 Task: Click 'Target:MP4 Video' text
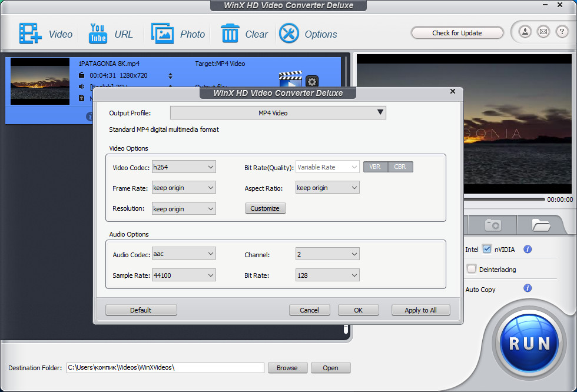[220, 64]
